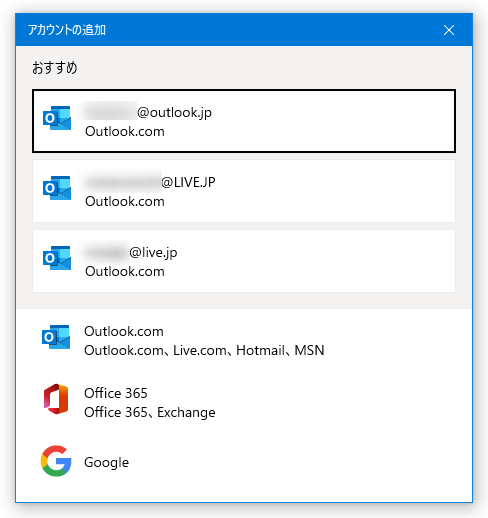Screen dimensions: 488x518
Task: Choose Office 365 account type entry
Action: (x=244, y=402)
